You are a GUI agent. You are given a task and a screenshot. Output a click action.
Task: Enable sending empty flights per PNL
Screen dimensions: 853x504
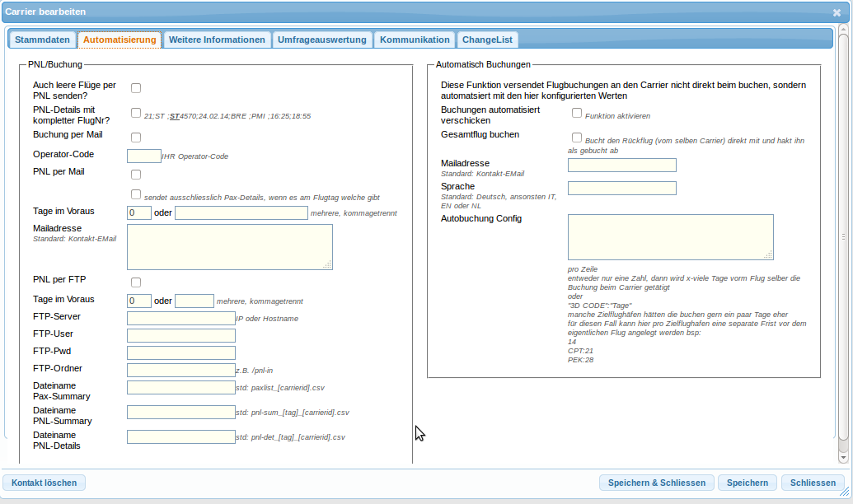click(x=136, y=88)
